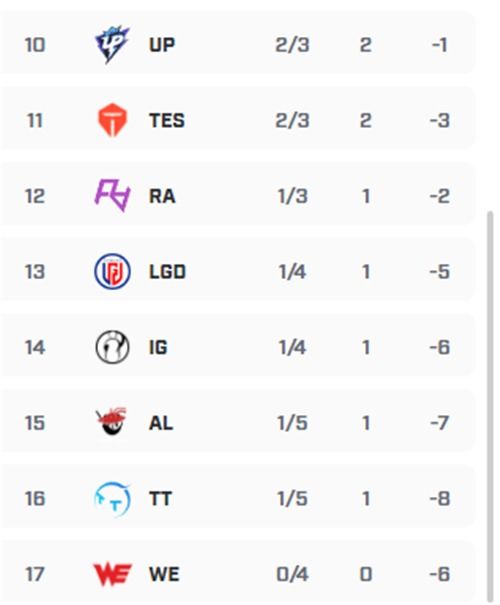Select the rank 15 AL row
The height and width of the screenshot is (605, 500).
click(238, 422)
